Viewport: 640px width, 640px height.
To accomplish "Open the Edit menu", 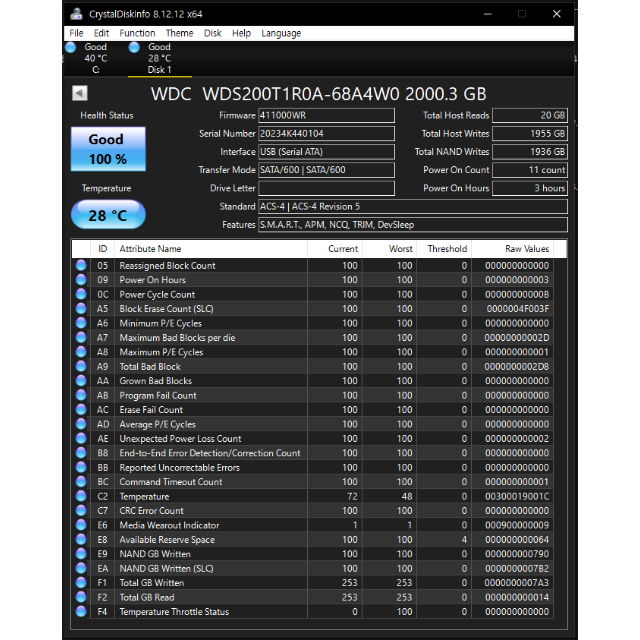I will point(101,33).
